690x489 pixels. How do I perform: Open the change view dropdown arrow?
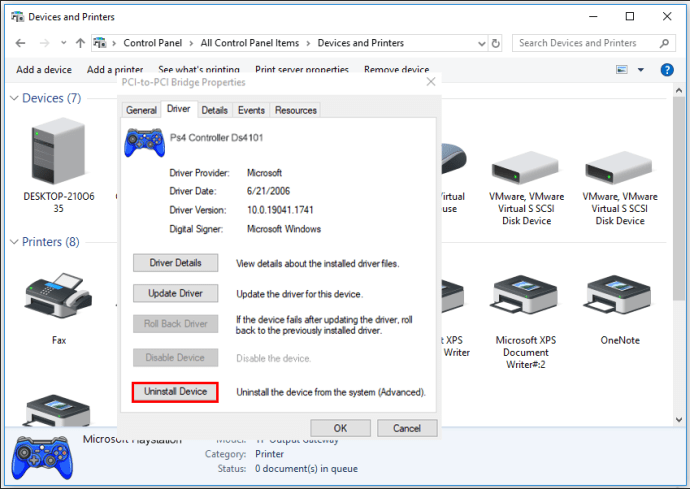641,70
